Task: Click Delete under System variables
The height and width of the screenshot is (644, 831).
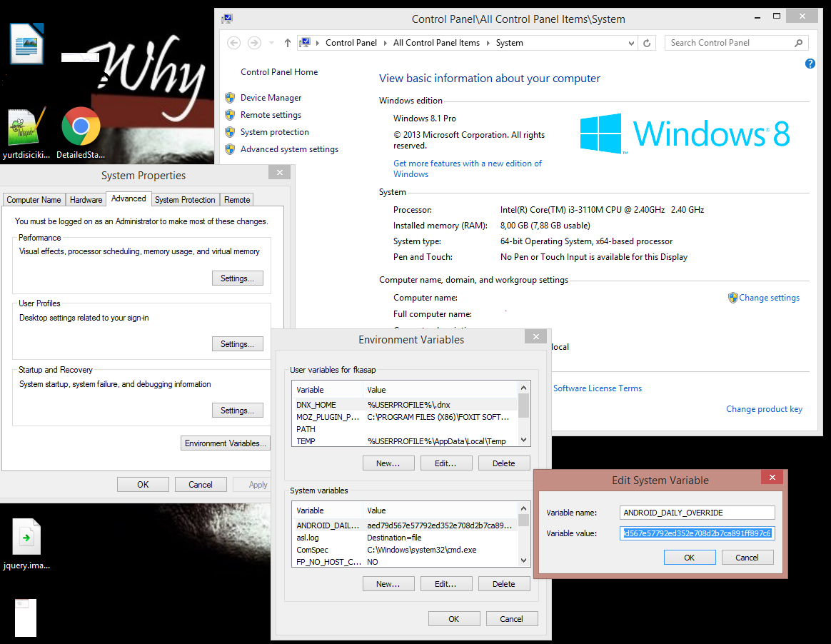Action: coord(503,584)
